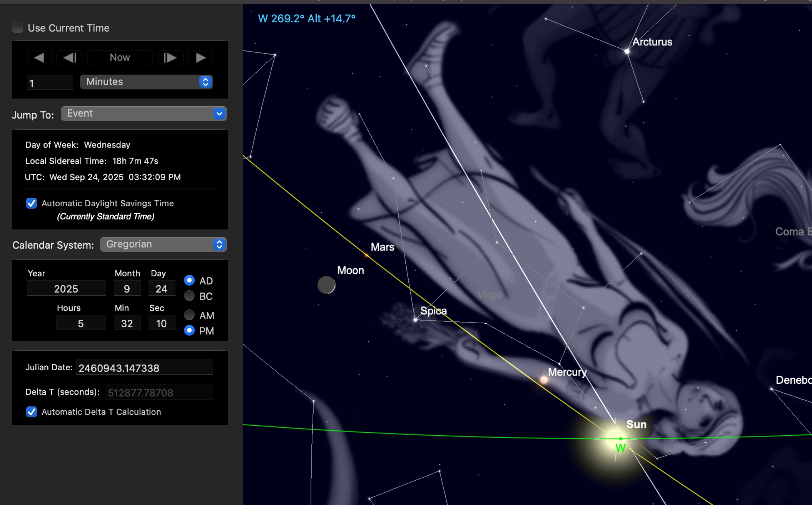This screenshot has width=812, height=505.
Task: Click the Hours field showing 5
Action: point(81,323)
